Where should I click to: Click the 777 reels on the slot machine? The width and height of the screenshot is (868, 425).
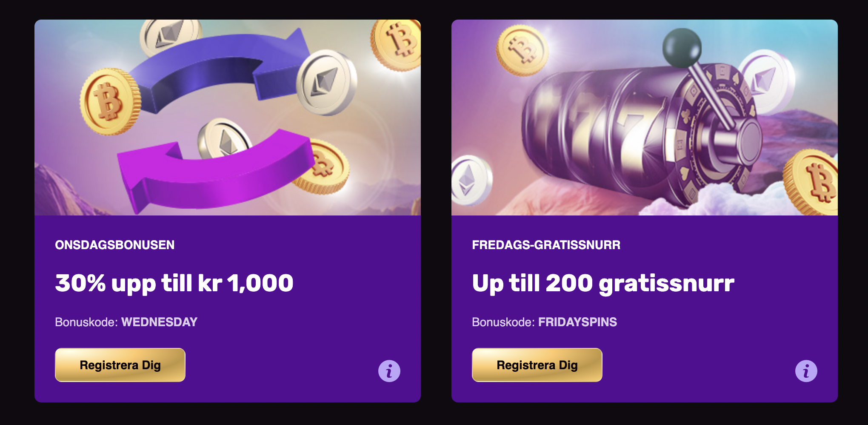pyautogui.click(x=604, y=132)
